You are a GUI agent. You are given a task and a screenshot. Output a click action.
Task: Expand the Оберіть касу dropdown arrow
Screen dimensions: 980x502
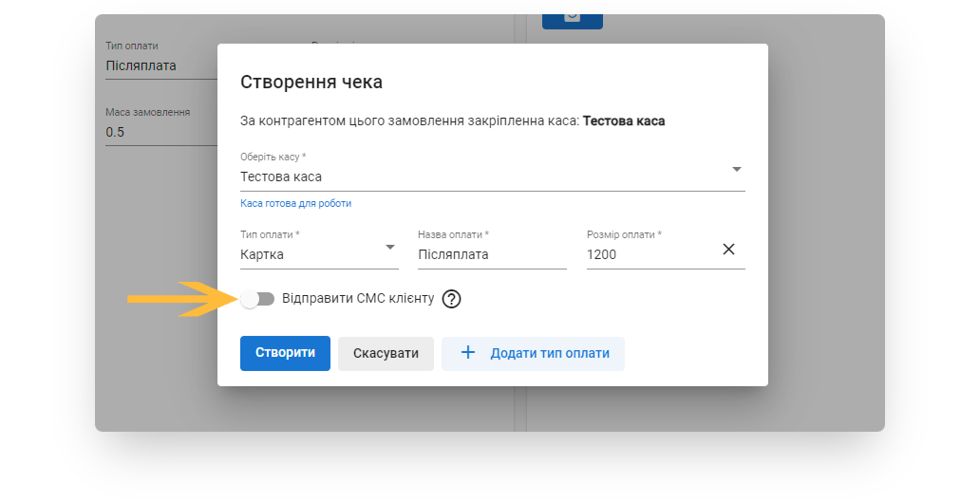click(736, 170)
